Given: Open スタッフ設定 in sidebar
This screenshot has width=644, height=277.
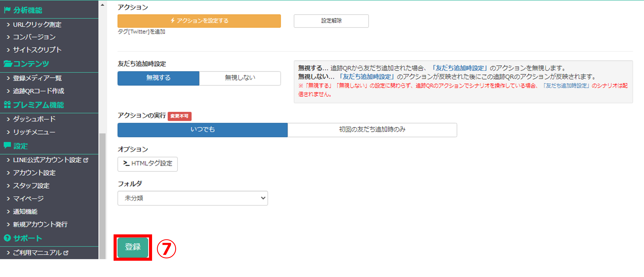Looking at the screenshot, I should [31, 186].
